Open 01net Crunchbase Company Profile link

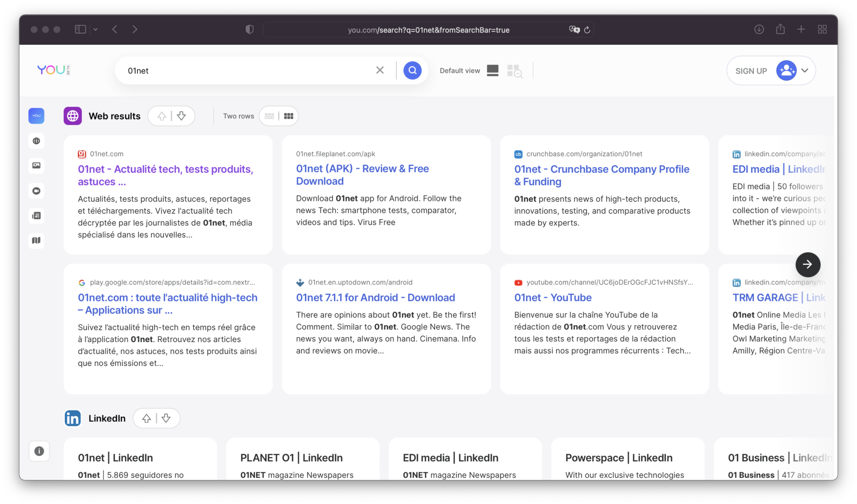pyautogui.click(x=601, y=175)
